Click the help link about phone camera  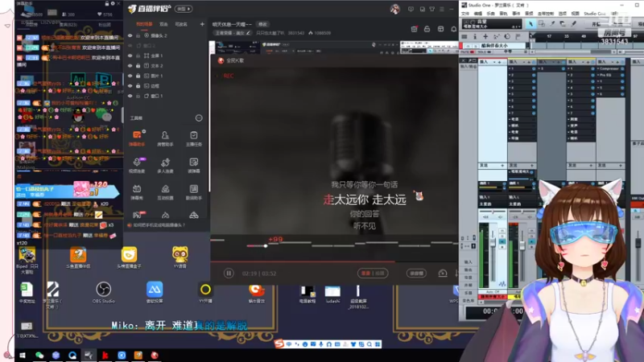pyautogui.click(x=159, y=225)
